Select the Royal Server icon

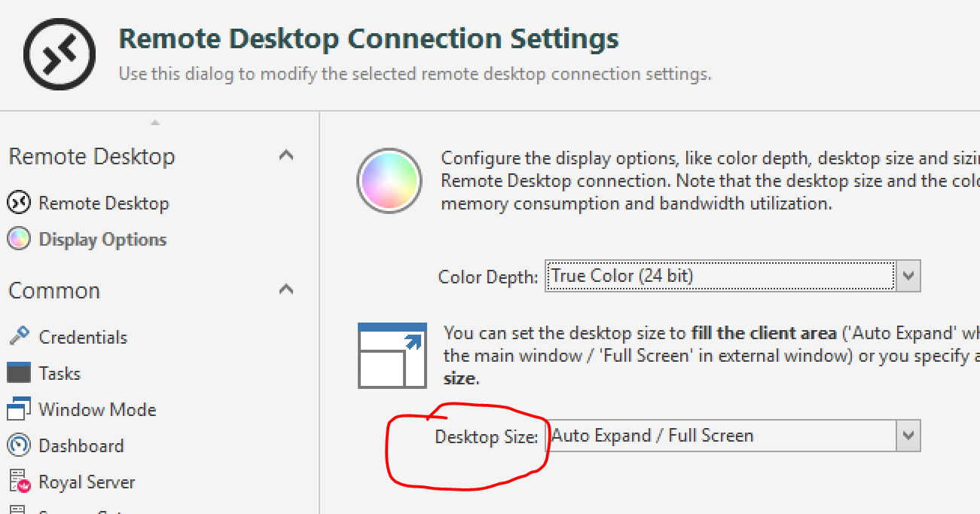coord(19,482)
